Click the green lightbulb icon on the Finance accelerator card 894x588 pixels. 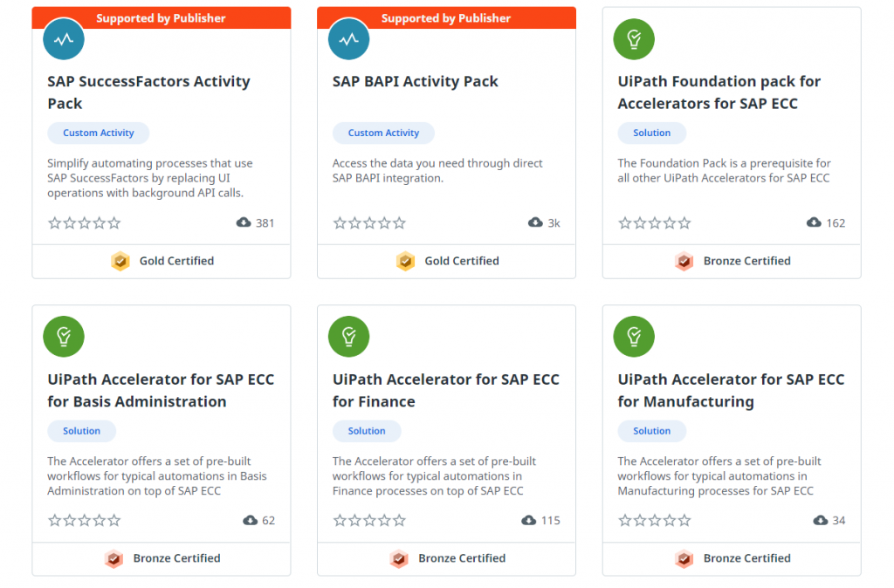coord(348,336)
